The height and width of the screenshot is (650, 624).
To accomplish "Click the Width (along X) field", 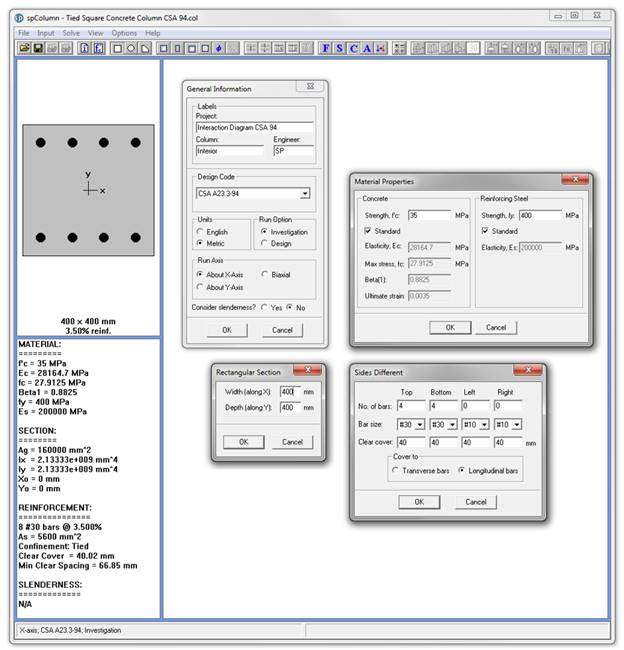I will (290, 392).
